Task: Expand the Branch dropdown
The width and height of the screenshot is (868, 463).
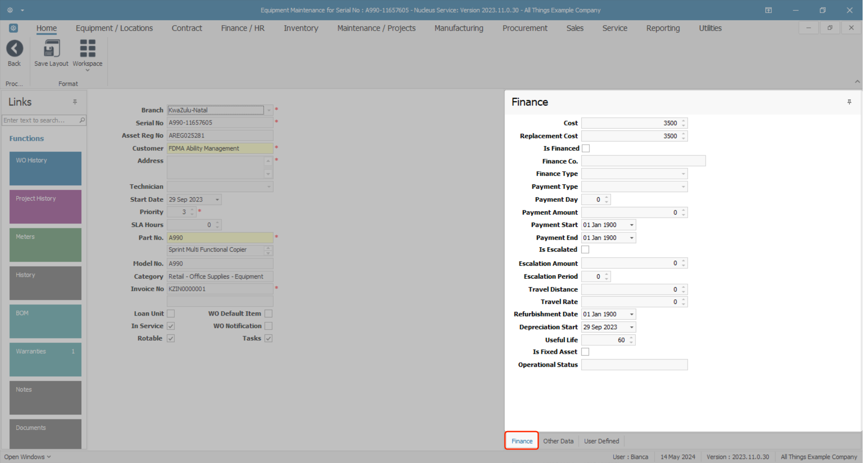Action: 269,110
